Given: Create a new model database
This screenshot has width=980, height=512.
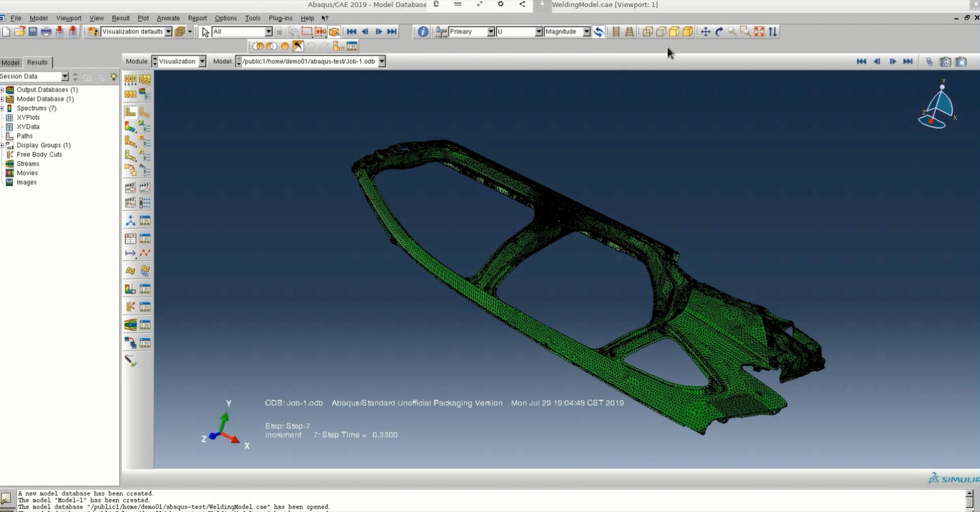Looking at the screenshot, I should (x=6, y=32).
